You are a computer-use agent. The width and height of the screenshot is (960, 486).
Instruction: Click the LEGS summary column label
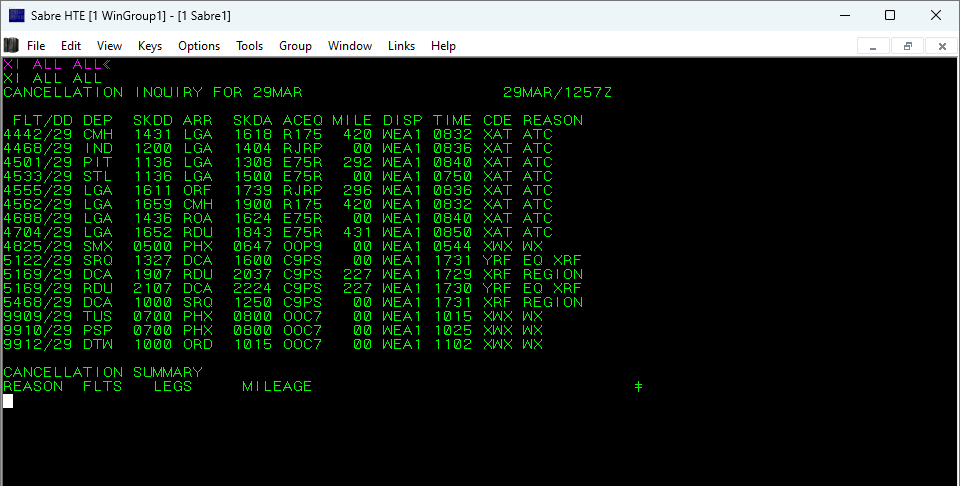pos(173,386)
